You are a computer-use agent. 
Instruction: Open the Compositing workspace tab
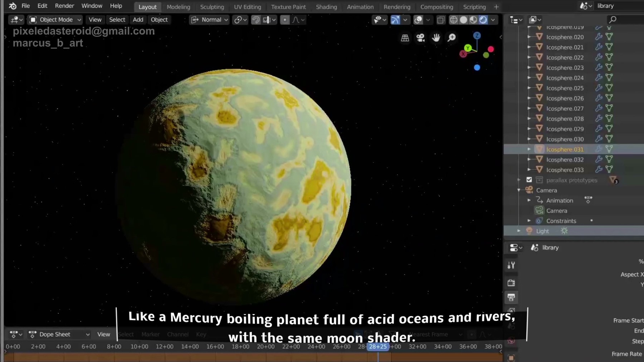click(436, 7)
